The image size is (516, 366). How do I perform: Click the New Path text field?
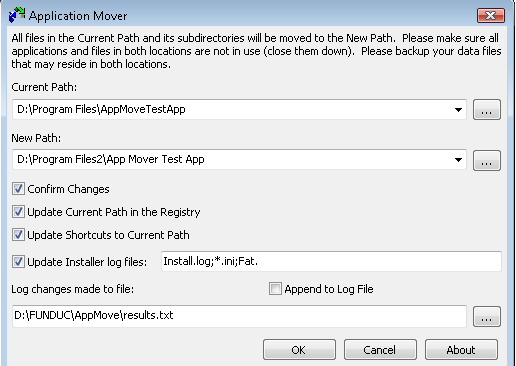click(x=239, y=160)
